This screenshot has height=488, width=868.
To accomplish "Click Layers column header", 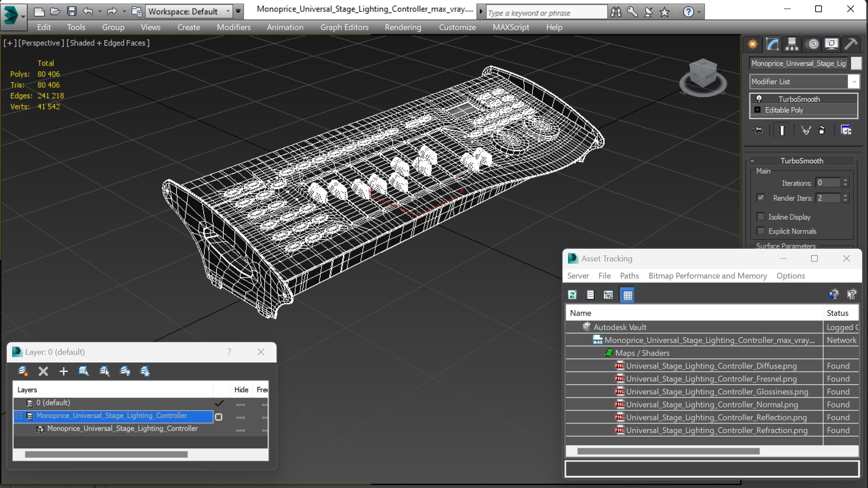I will coord(113,390).
